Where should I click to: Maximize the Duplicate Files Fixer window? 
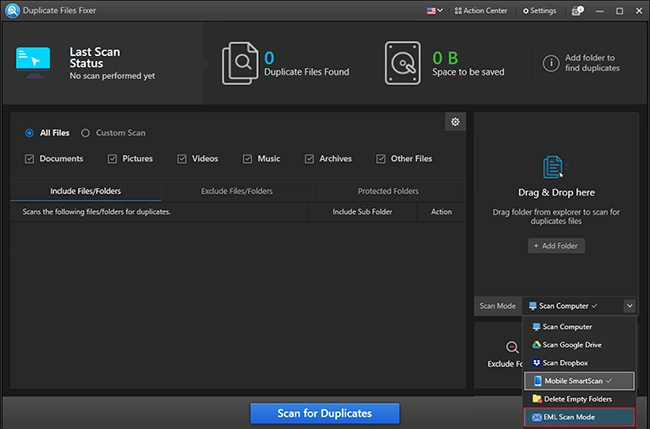pos(619,11)
